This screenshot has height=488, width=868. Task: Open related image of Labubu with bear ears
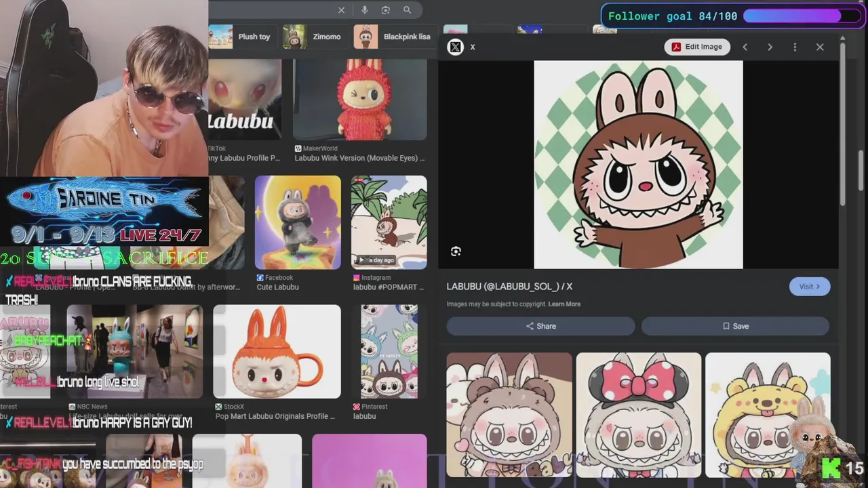pyautogui.click(x=509, y=415)
